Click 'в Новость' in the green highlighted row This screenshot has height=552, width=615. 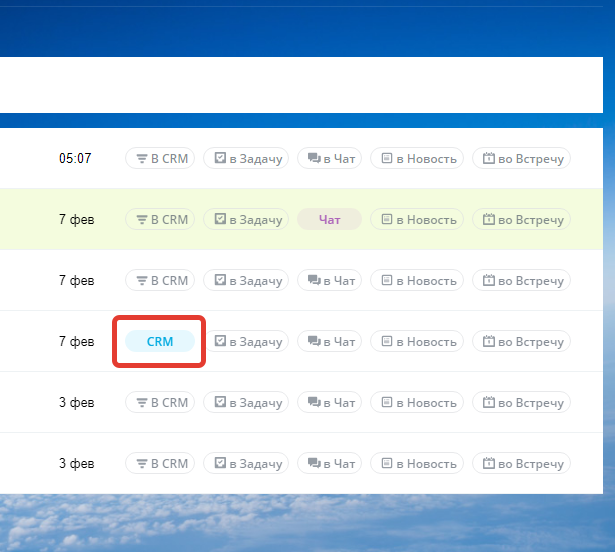[417, 219]
